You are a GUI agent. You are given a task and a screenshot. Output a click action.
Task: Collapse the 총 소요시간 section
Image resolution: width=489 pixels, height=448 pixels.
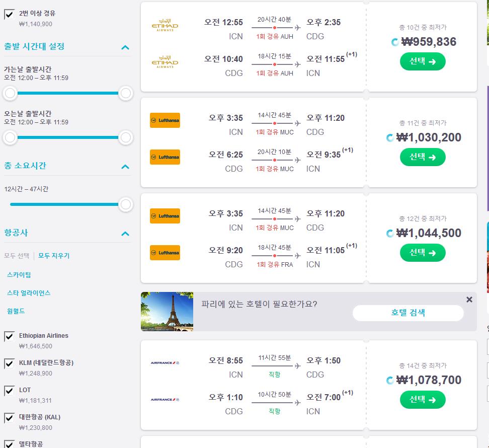pyautogui.click(x=125, y=167)
